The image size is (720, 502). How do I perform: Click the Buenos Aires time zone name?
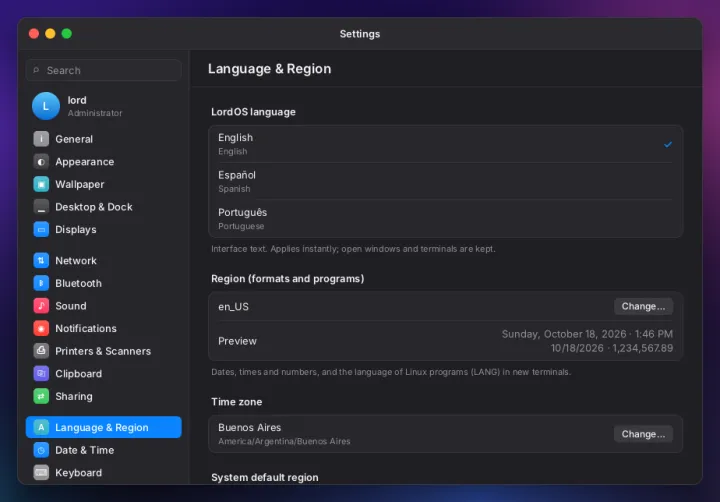[x=249, y=428]
